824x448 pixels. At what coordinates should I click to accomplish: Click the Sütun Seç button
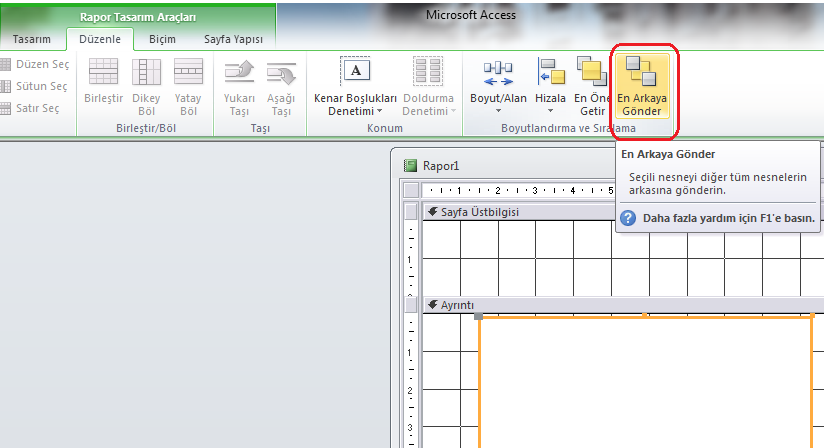coord(35,86)
